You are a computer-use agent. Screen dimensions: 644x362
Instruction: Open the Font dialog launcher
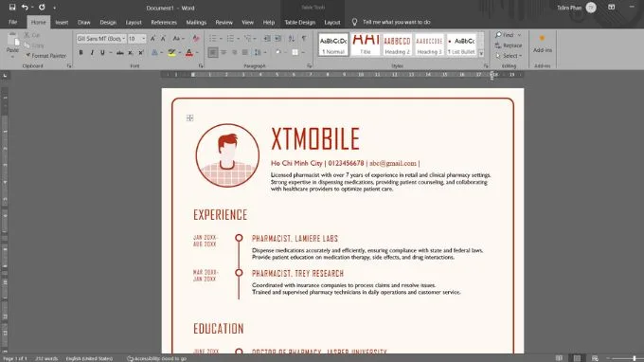[201, 65]
